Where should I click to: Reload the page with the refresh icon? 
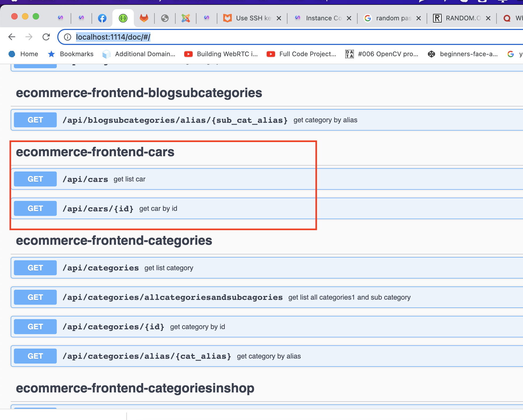click(x=46, y=37)
